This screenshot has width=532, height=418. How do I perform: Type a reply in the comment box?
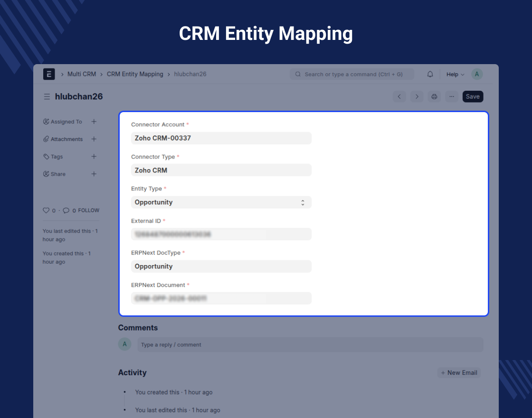point(310,345)
